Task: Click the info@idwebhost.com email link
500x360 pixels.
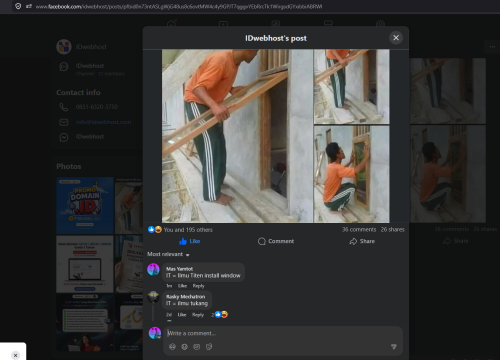Action: click(x=103, y=122)
